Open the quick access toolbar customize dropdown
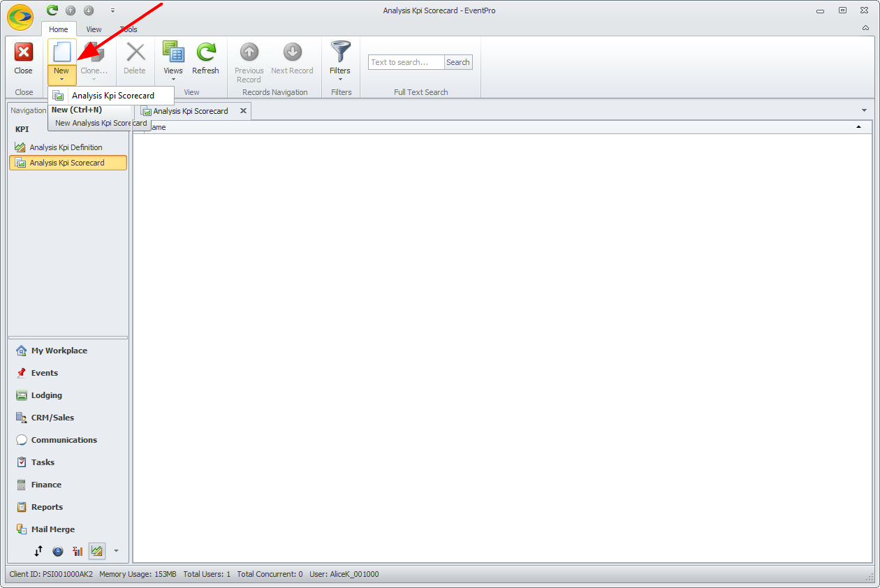This screenshot has width=880, height=588. click(113, 10)
